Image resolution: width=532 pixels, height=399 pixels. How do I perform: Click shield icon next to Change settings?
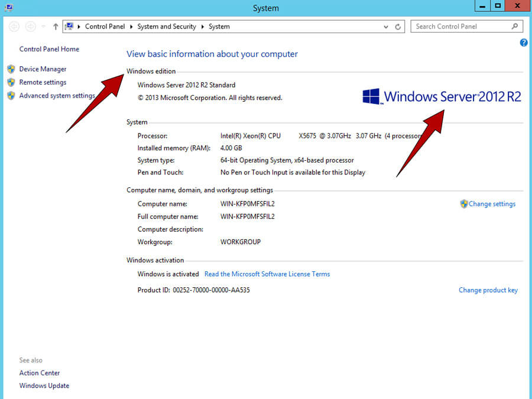[464, 204]
